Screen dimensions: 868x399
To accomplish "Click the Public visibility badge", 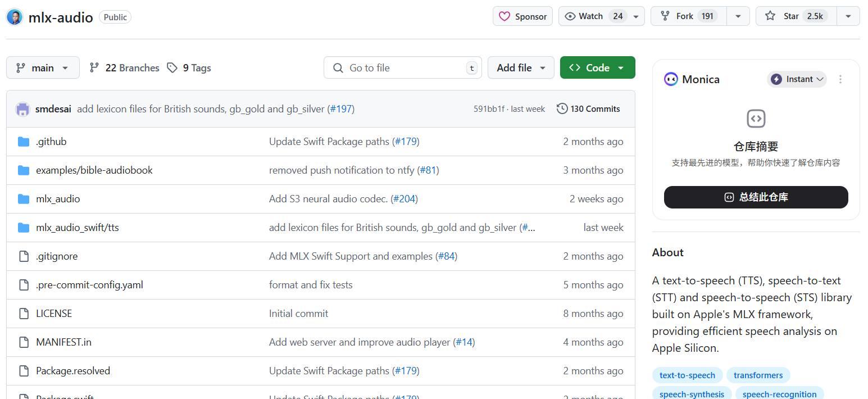I will pyautogui.click(x=115, y=17).
